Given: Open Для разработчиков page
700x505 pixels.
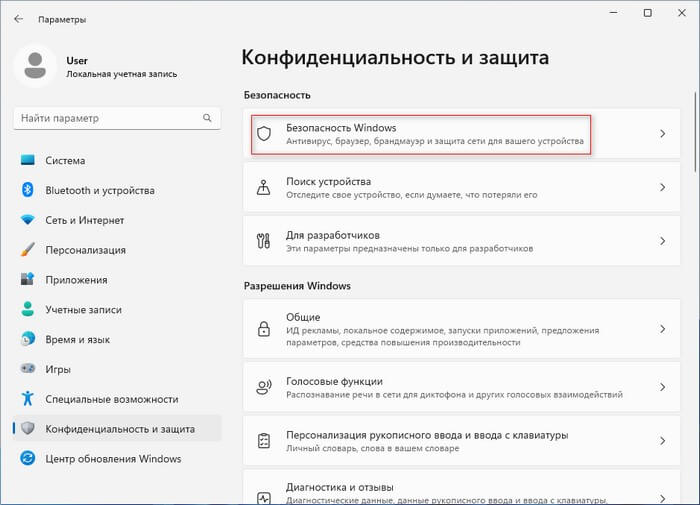Looking at the screenshot, I should (x=462, y=241).
